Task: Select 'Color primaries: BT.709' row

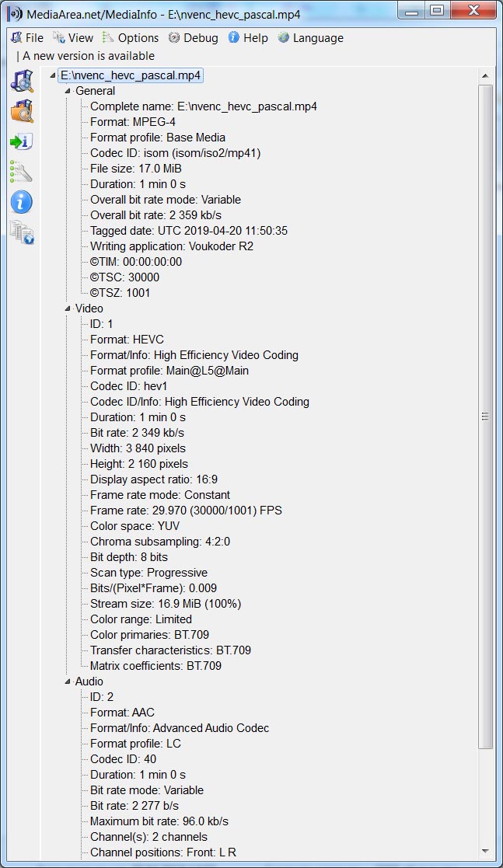Action: (149, 634)
